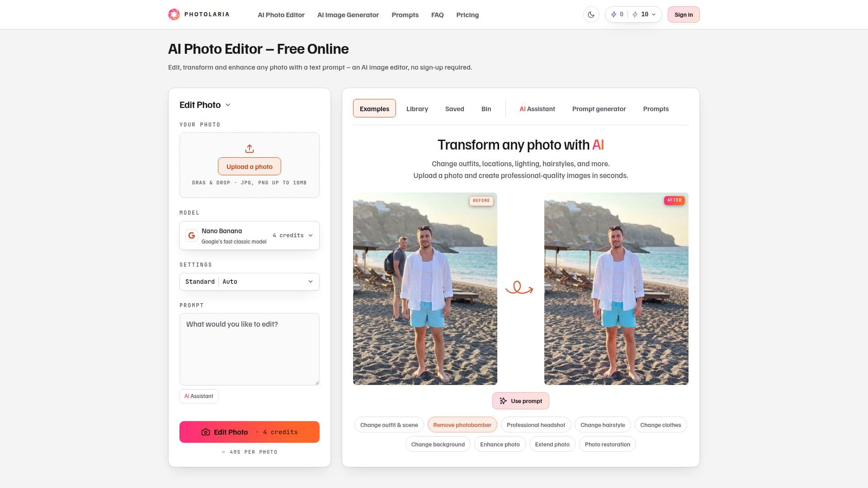Click the Before example photo

(x=425, y=289)
